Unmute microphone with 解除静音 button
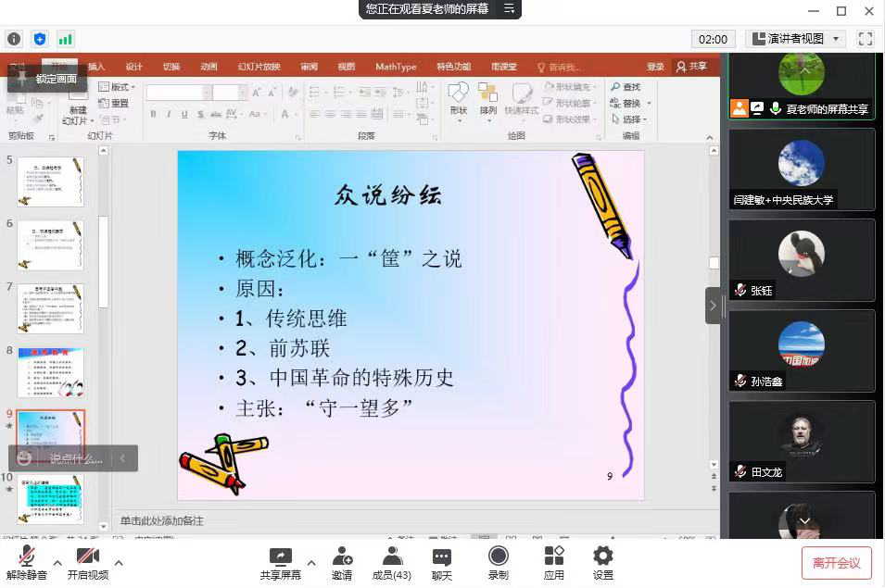 point(27,561)
